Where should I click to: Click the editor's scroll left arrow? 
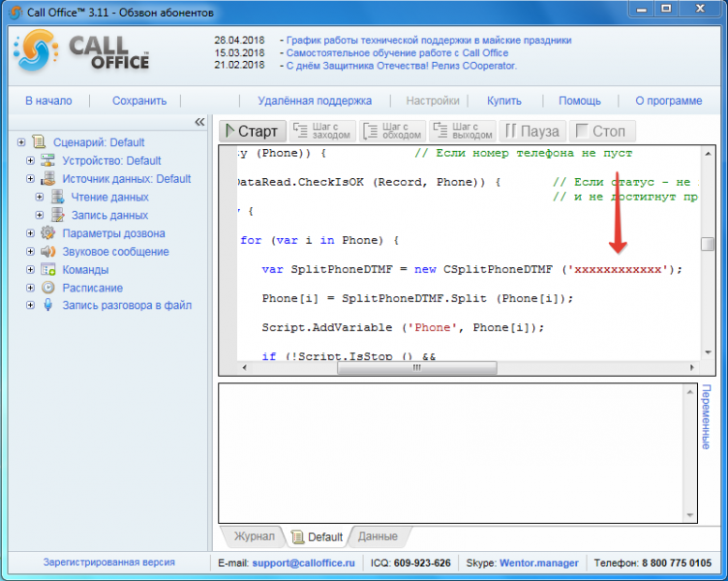(245, 368)
